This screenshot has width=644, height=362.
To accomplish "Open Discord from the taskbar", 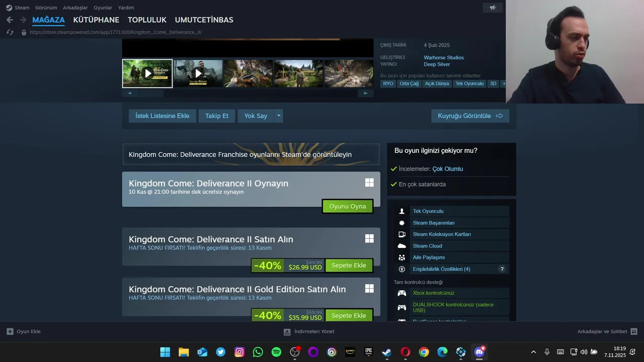I will (x=479, y=352).
